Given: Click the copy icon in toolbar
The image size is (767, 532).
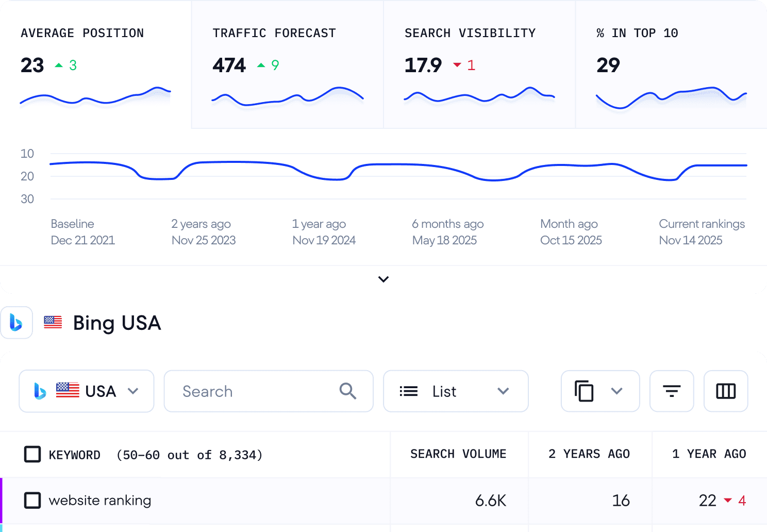Looking at the screenshot, I should 584,391.
